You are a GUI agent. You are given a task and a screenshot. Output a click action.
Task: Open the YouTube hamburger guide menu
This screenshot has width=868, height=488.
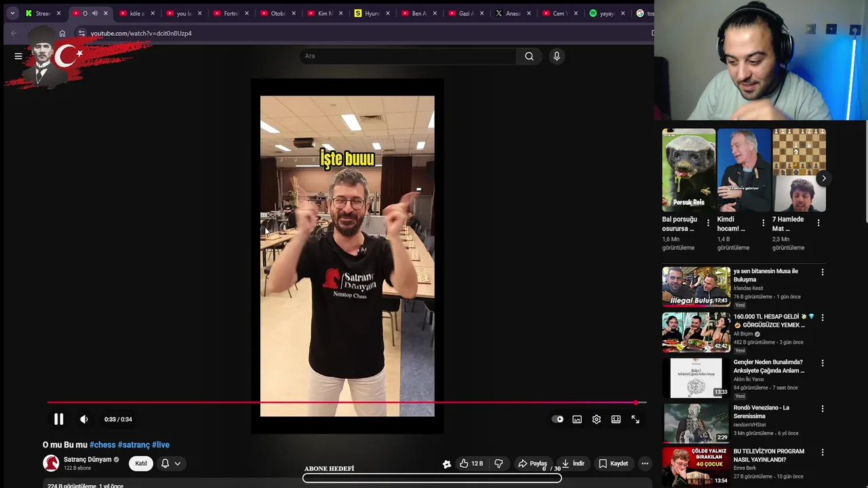(18, 56)
